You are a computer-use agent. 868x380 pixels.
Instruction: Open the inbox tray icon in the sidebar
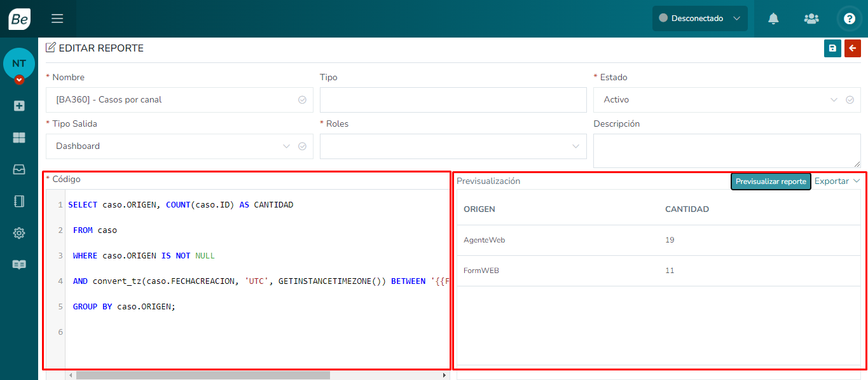[19, 169]
